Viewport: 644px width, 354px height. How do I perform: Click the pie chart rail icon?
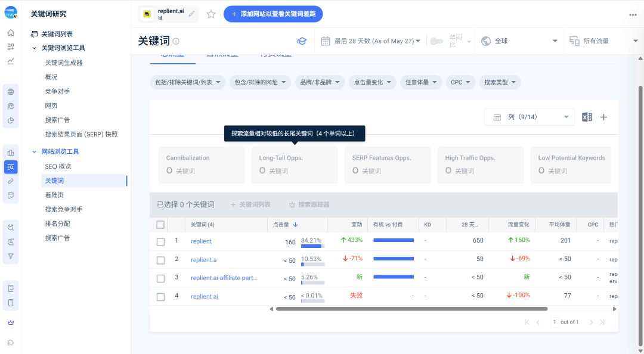coord(11,120)
